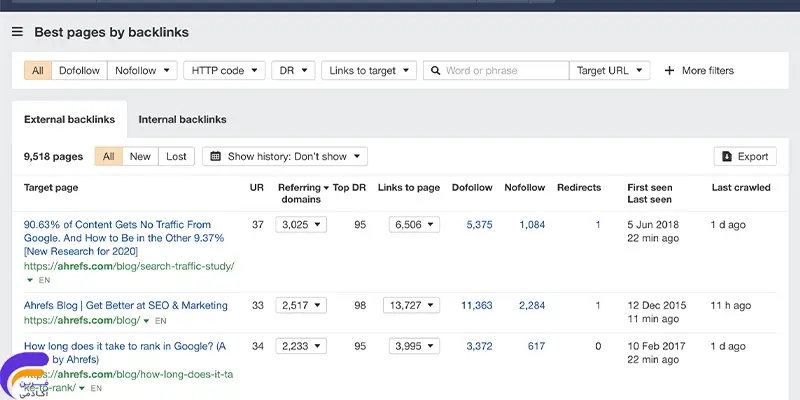Image resolution: width=800 pixels, height=400 pixels.
Task: Open the Nofollow filter dropdown
Action: pos(142,71)
